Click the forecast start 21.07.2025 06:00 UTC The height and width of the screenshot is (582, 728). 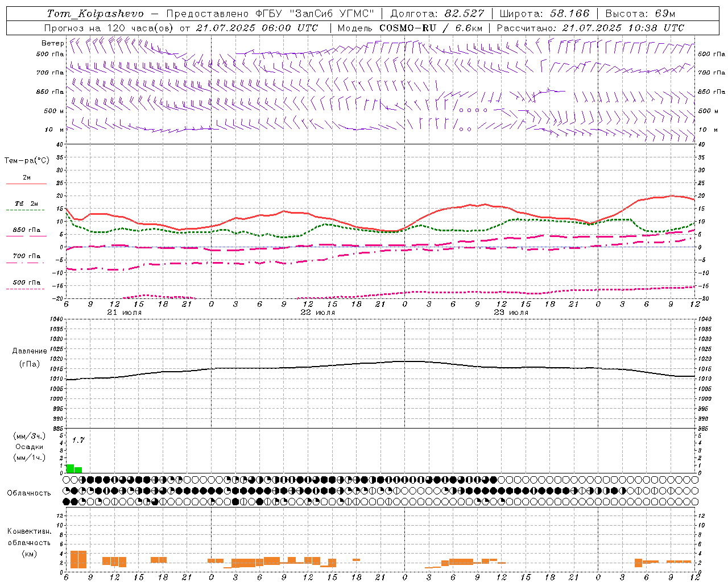coord(257,28)
